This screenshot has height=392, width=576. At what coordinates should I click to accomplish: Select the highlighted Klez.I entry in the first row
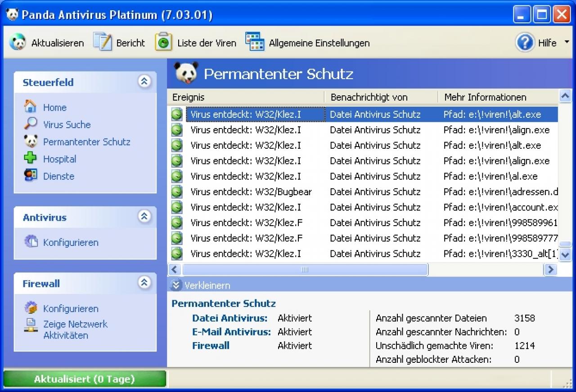(x=255, y=115)
